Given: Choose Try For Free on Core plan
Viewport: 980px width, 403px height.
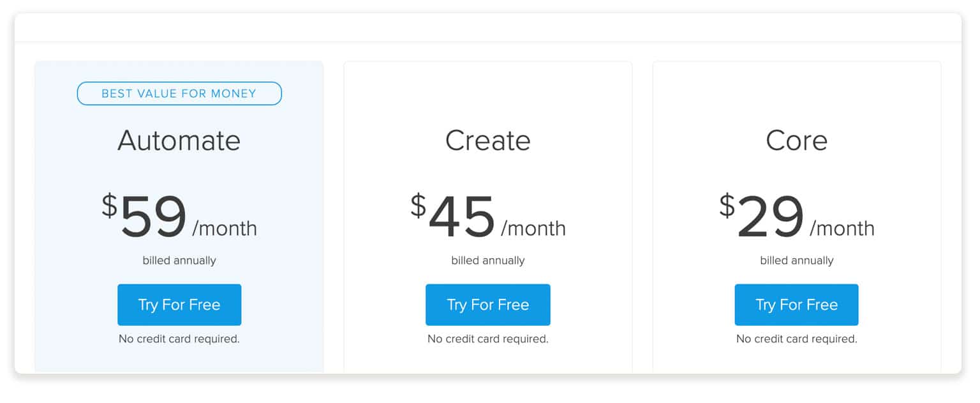Looking at the screenshot, I should [796, 305].
